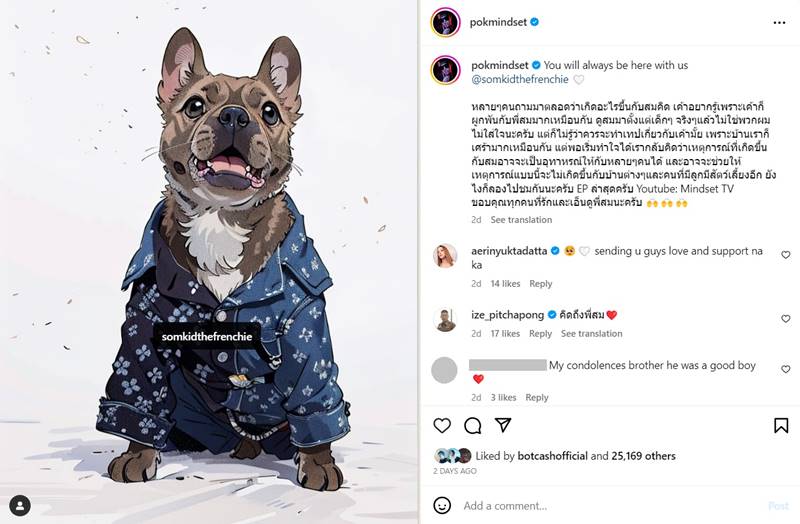Show tagged accounts person icon on photo
Viewport: 800px width, 524px height.
(x=20, y=505)
